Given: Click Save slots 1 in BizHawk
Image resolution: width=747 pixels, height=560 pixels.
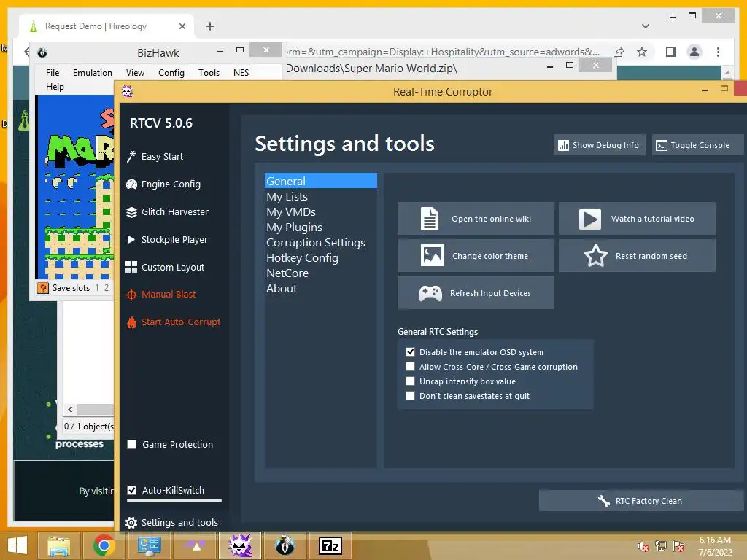Looking at the screenshot, I should [97, 287].
